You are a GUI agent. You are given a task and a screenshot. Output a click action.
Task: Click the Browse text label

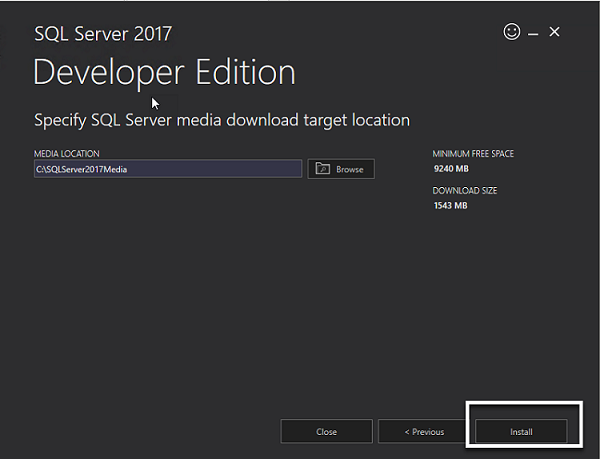pos(349,169)
